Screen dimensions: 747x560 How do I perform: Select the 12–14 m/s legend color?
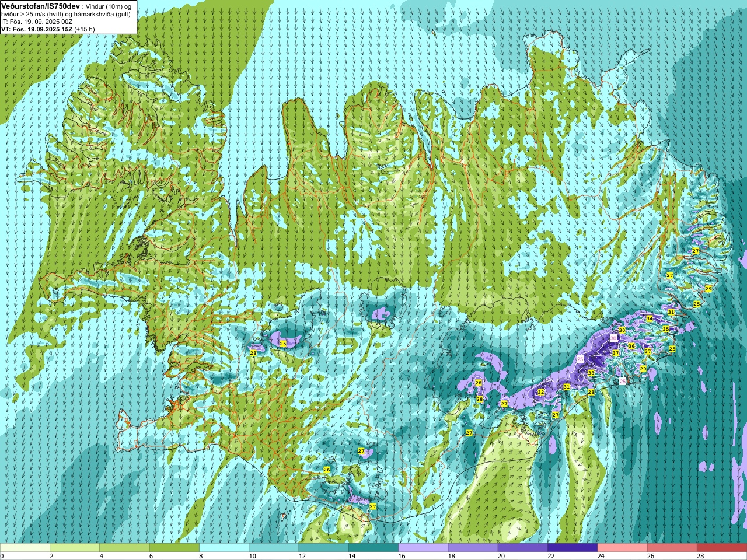(x=323, y=548)
